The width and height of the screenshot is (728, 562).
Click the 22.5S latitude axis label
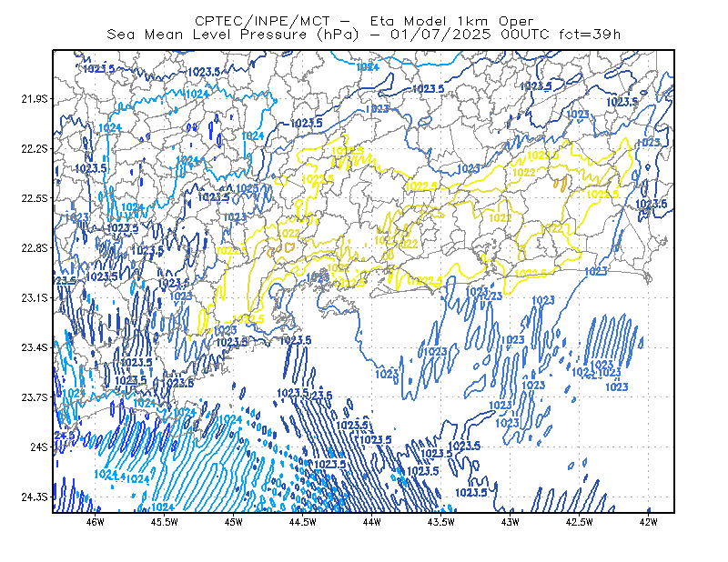click(x=35, y=198)
